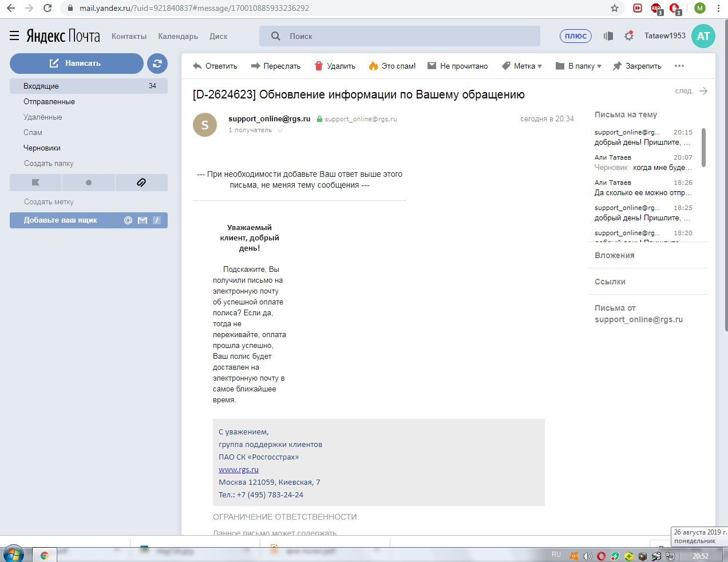Click Создать папку link

[x=49, y=163]
